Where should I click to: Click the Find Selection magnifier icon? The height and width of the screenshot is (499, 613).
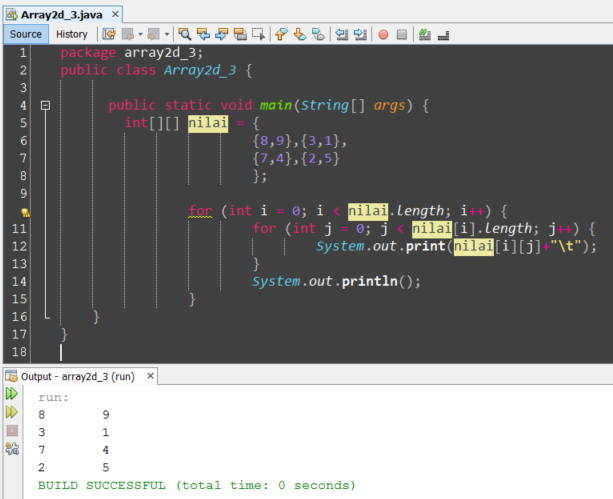(185, 34)
